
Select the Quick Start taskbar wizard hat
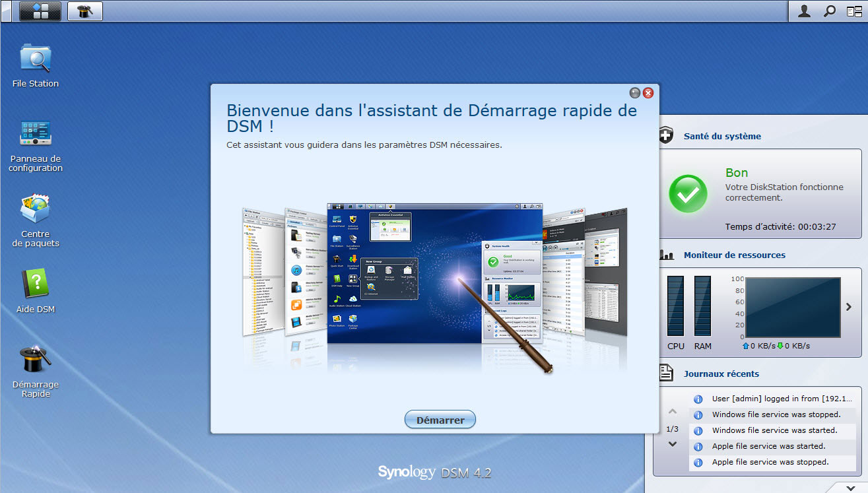coord(85,11)
